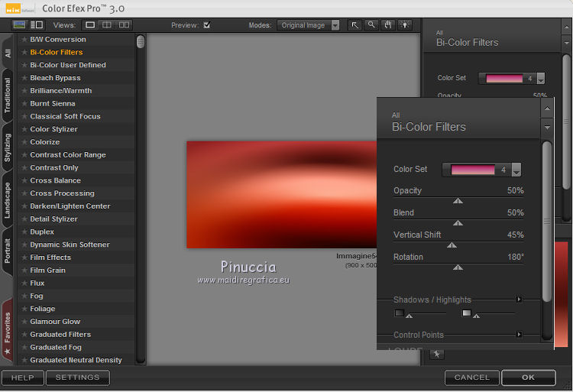Click the highlights protection slider handle

tap(476, 316)
